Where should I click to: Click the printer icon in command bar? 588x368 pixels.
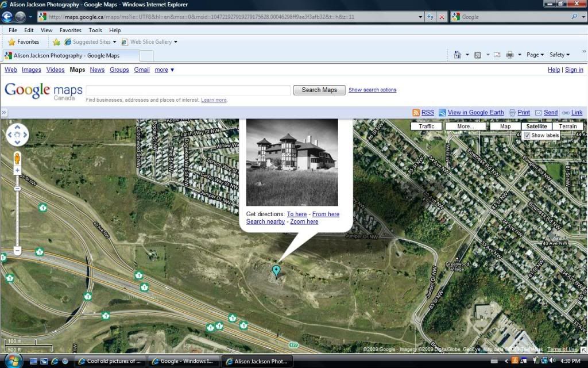click(510, 55)
